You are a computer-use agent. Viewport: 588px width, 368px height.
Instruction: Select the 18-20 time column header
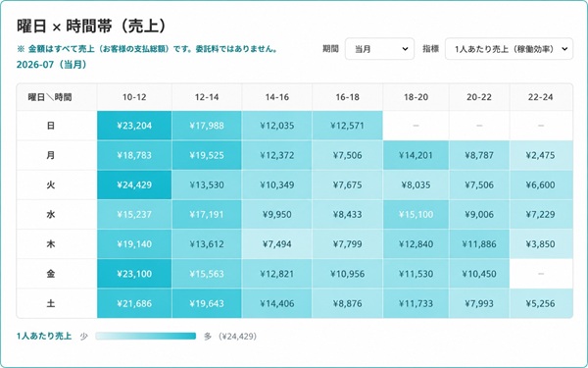[x=416, y=97]
